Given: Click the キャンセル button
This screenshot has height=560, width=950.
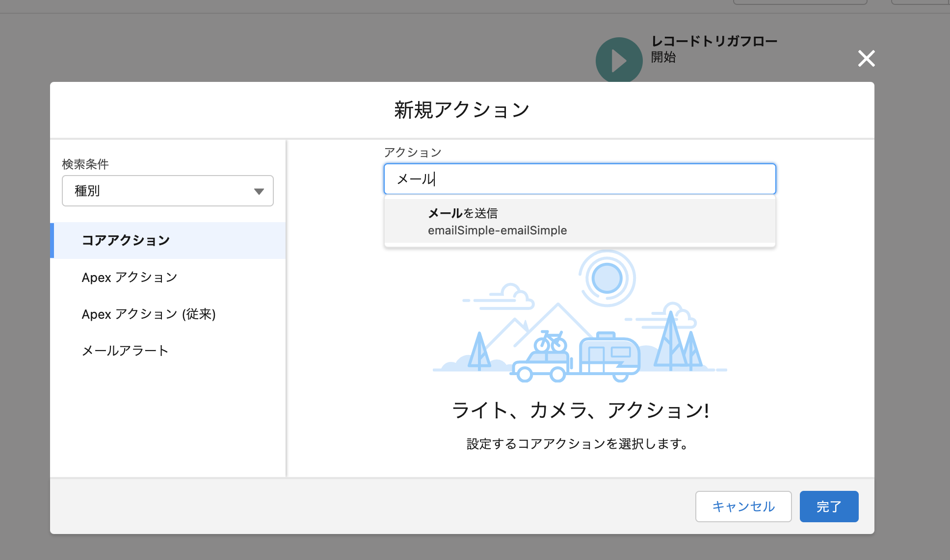Looking at the screenshot, I should (743, 506).
